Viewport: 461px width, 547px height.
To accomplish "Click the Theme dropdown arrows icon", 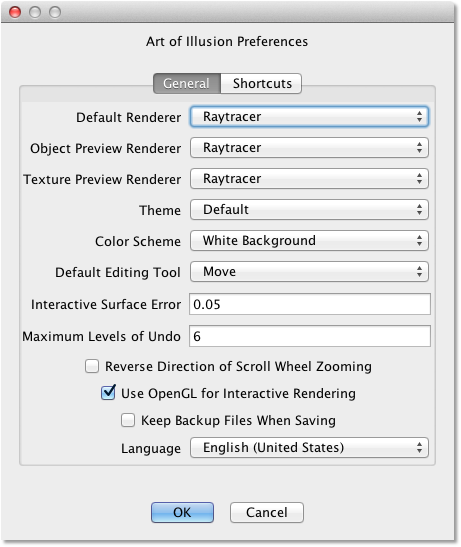I will 419,210.
